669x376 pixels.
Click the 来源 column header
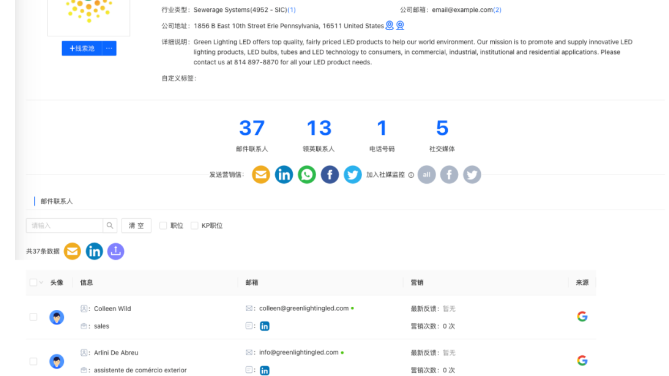(x=582, y=282)
